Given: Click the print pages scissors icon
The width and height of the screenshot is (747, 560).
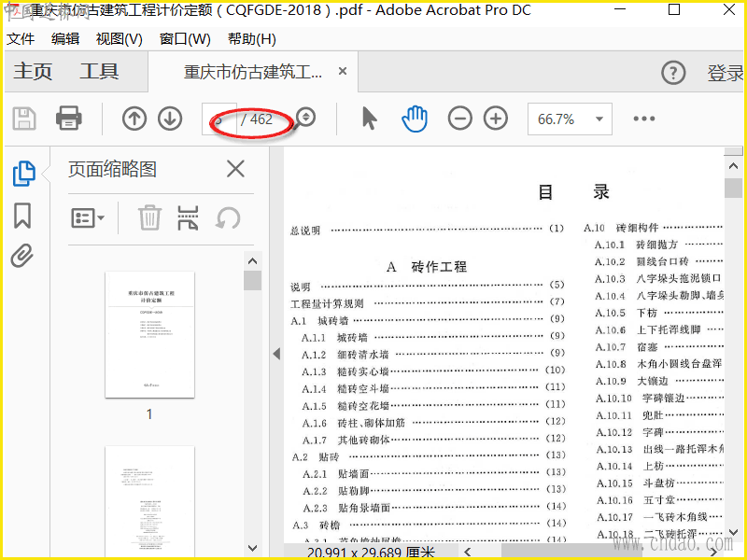Looking at the screenshot, I should [x=188, y=218].
